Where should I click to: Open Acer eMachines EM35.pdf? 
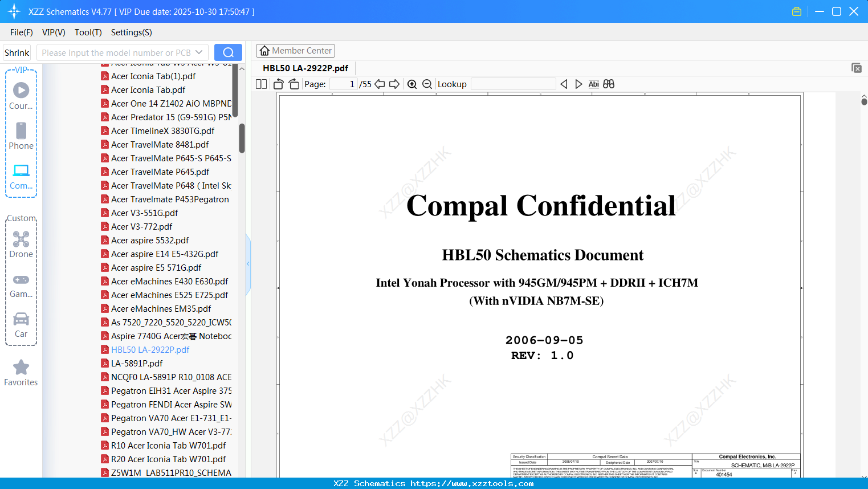coord(161,308)
